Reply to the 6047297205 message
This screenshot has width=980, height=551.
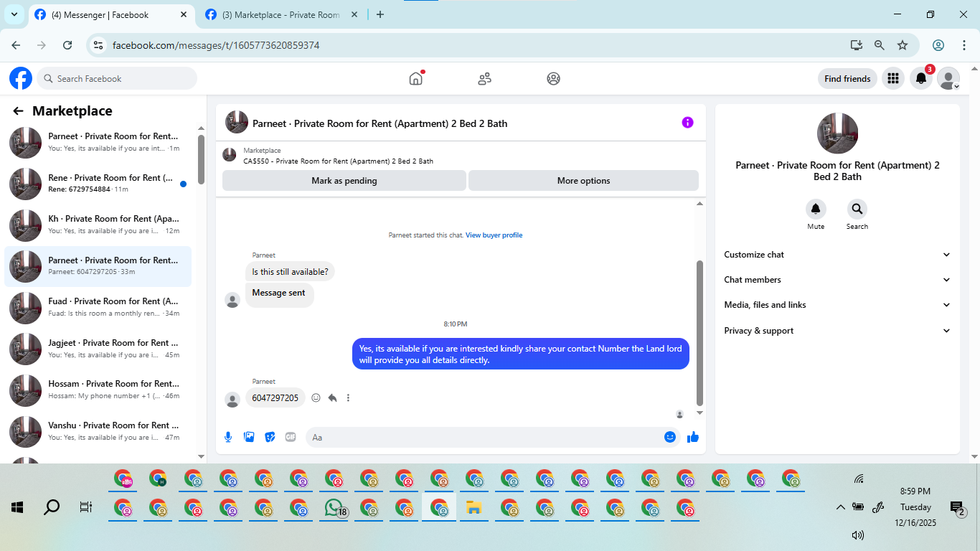click(332, 397)
